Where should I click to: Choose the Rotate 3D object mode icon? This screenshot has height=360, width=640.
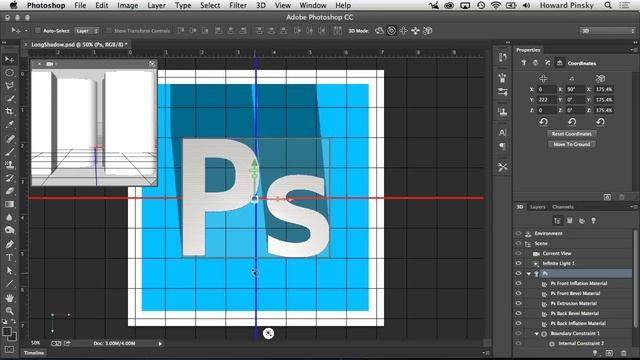click(379, 31)
